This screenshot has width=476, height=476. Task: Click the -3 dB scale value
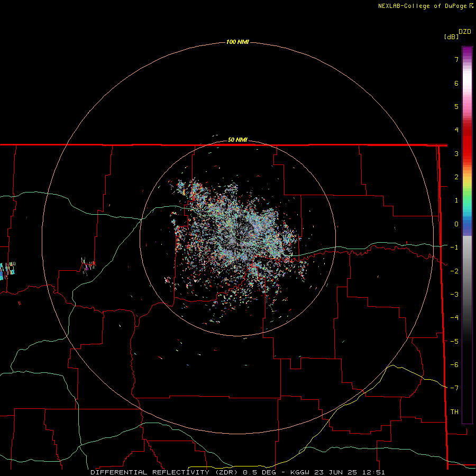click(454, 295)
